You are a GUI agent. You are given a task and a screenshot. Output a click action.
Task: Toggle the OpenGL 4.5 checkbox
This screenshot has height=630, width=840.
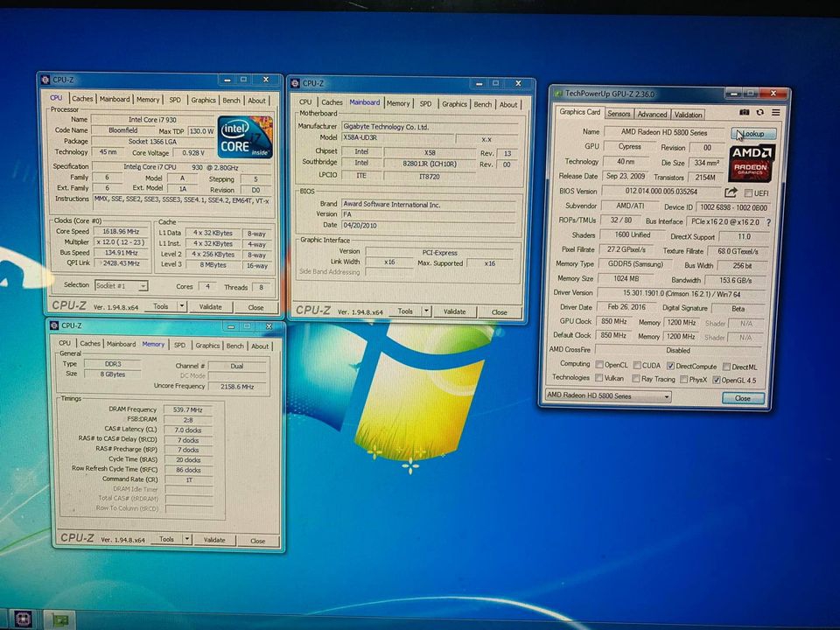[716, 381]
